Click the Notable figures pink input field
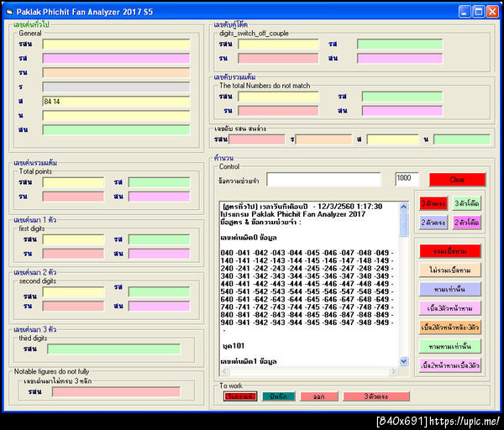The width and height of the screenshot is (504, 430). coord(116,391)
